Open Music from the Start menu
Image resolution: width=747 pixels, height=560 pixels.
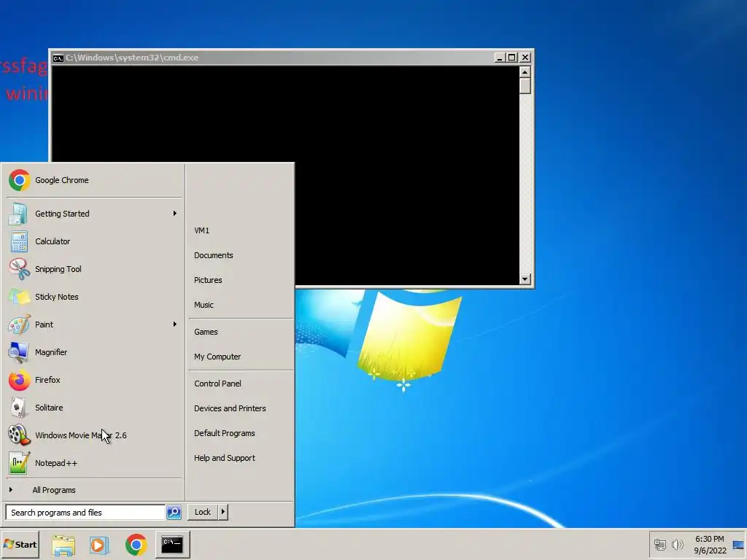pos(204,305)
